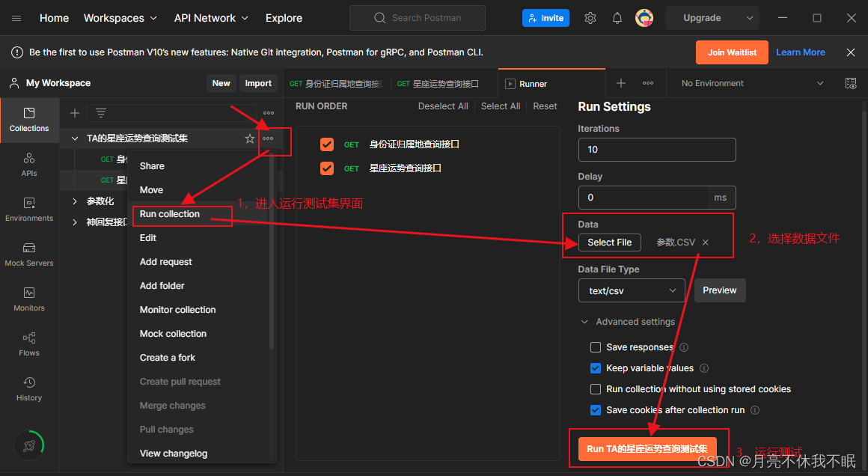Click Join Waitlist button

pos(732,52)
